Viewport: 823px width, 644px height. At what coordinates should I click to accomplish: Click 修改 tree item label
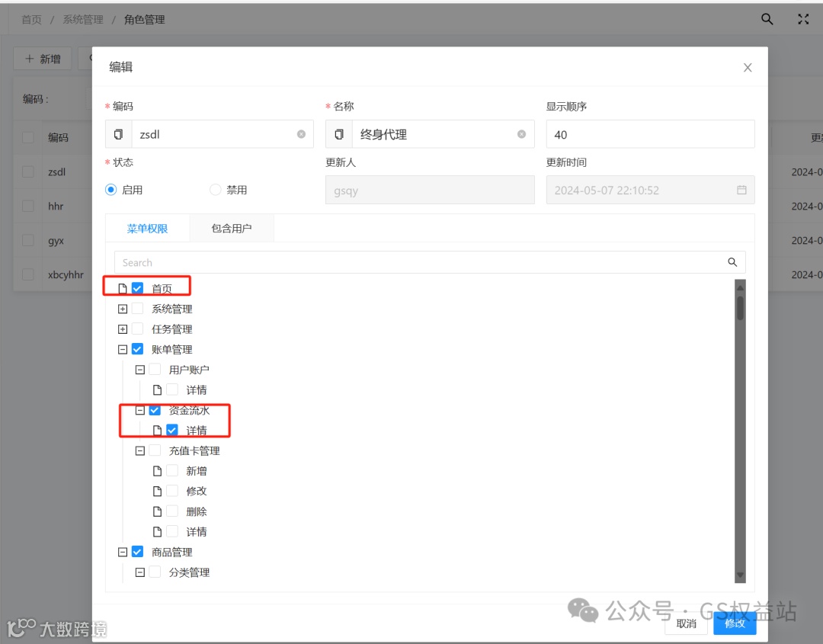197,492
